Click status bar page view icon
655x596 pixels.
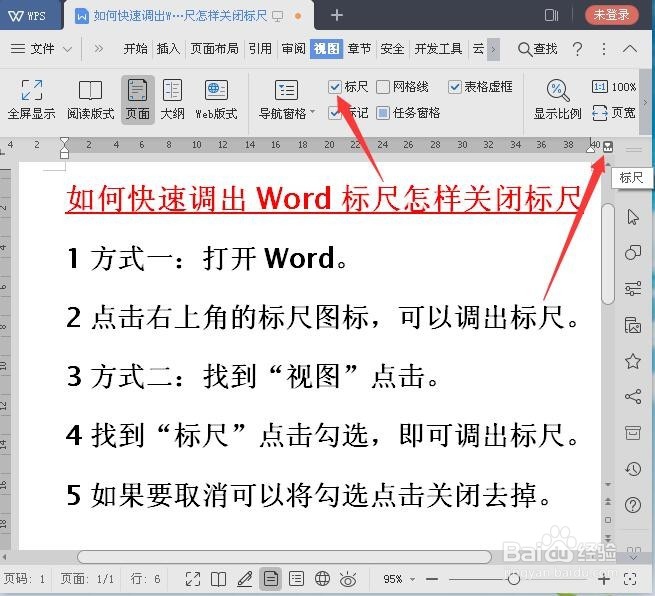click(270, 579)
